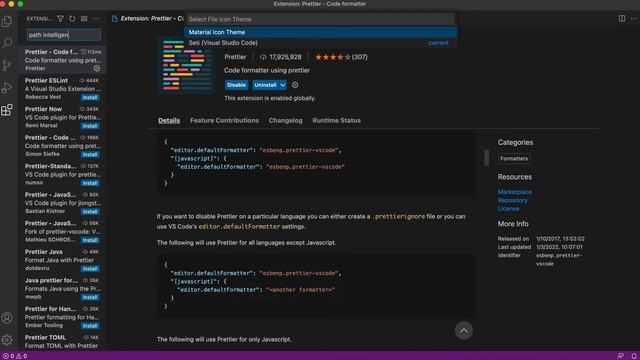The image size is (640, 360).
Task: Select Seti (Visual Studio Code) theme
Action: pos(320,43)
